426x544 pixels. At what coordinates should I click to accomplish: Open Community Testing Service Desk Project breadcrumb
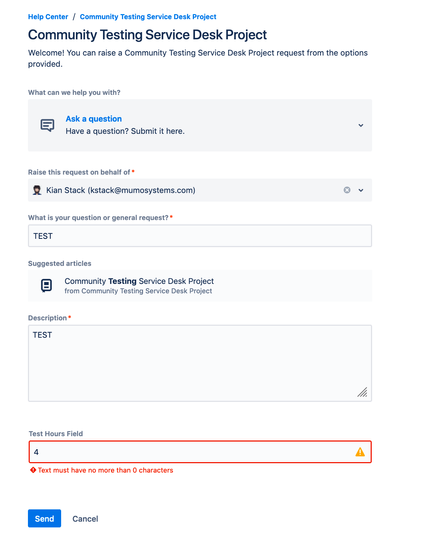[148, 17]
